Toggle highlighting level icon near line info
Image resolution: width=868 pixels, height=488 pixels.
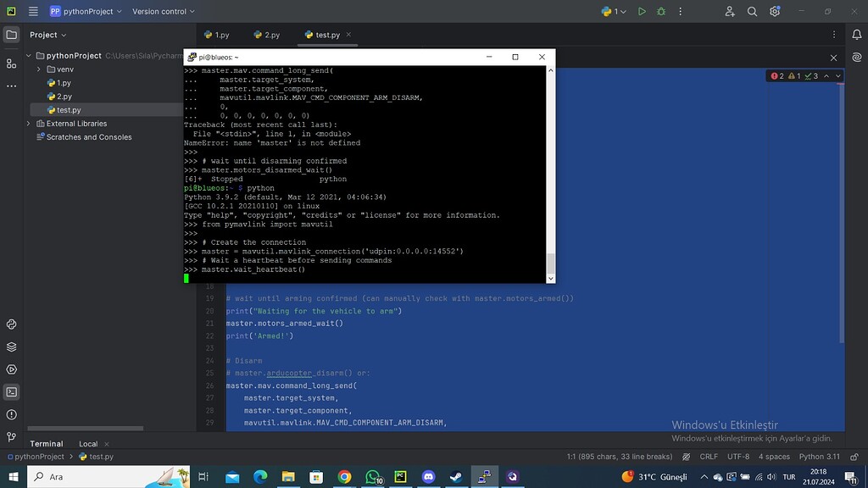687,457
